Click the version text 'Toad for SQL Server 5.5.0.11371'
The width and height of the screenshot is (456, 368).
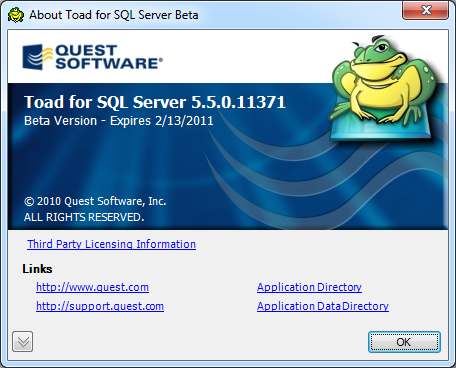[x=155, y=102]
